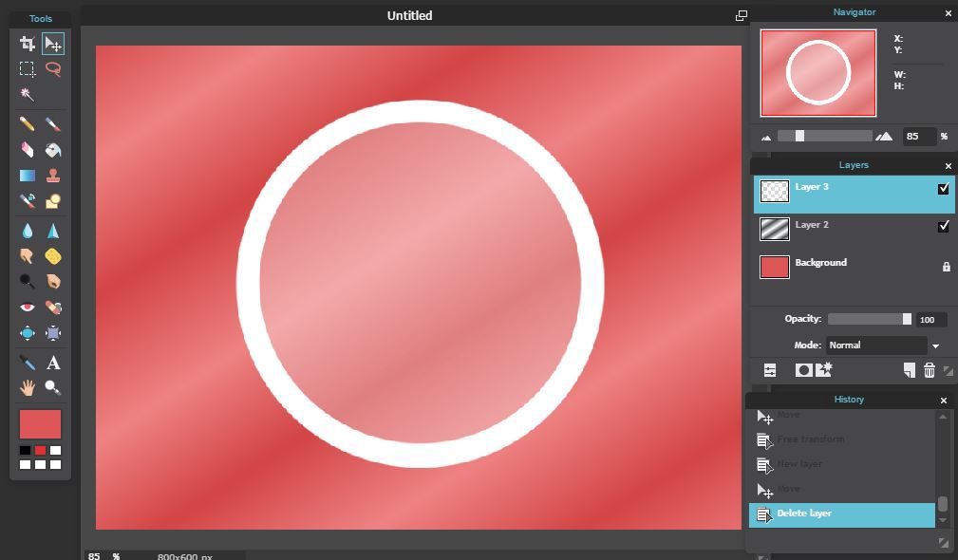Select the Gradient tool
This screenshot has height=560, width=958.
coord(28,176)
